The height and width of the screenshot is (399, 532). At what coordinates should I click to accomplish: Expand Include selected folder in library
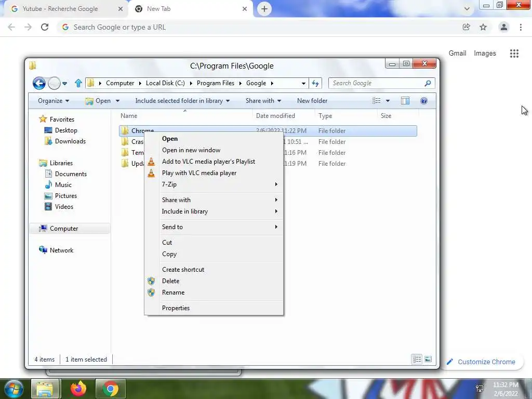pos(182,101)
